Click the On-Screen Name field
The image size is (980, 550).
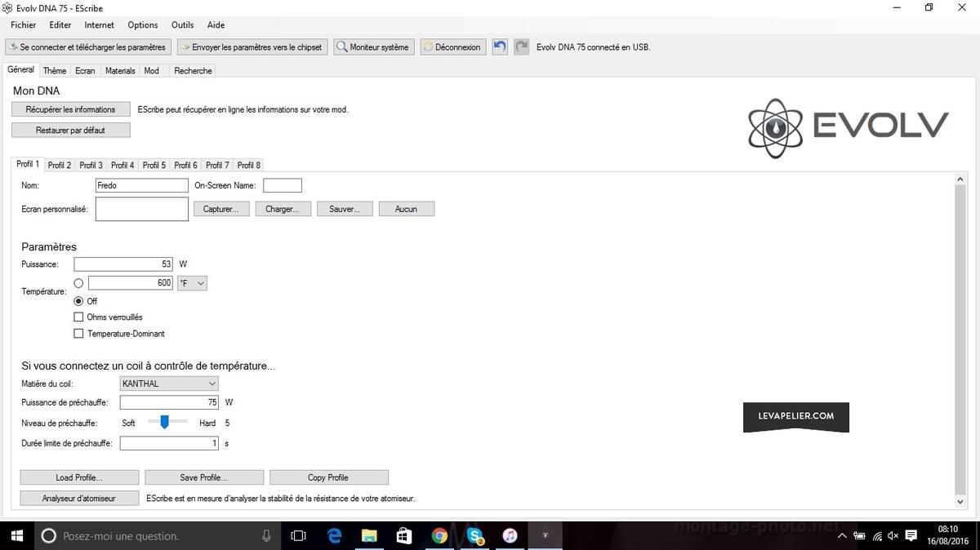283,185
